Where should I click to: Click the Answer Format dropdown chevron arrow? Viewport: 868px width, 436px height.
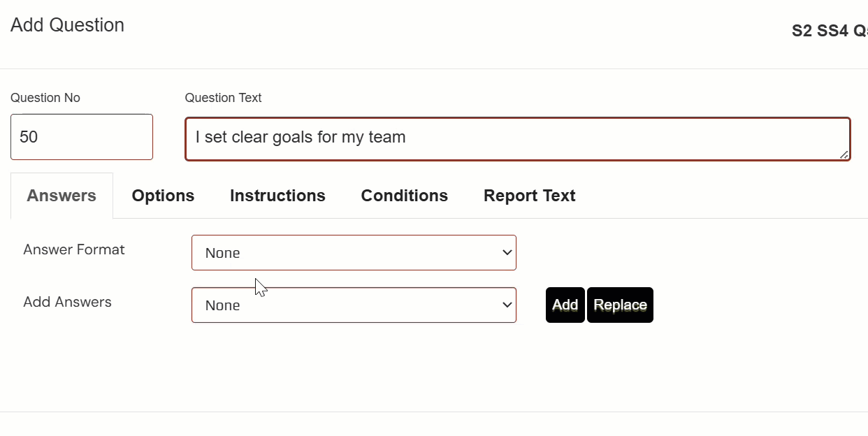click(507, 253)
